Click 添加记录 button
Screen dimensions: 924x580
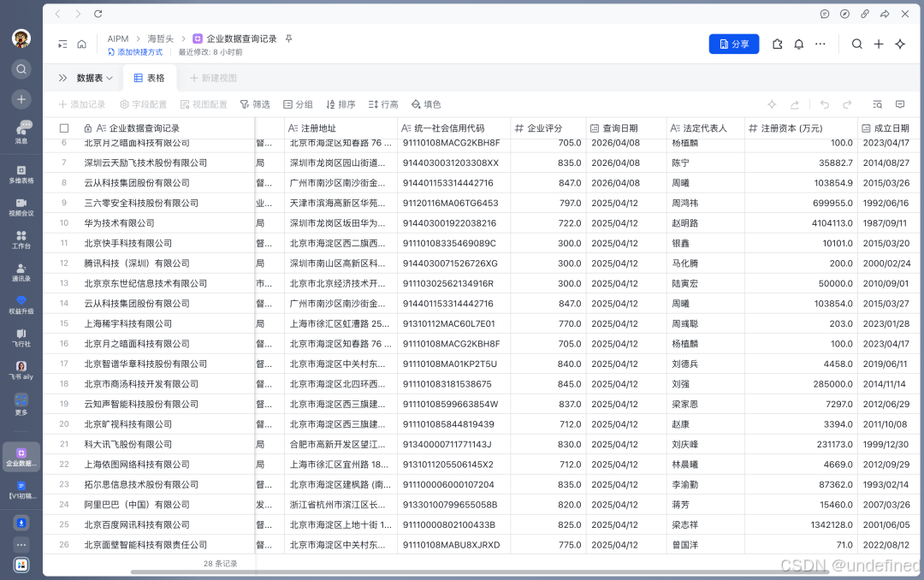(82, 104)
